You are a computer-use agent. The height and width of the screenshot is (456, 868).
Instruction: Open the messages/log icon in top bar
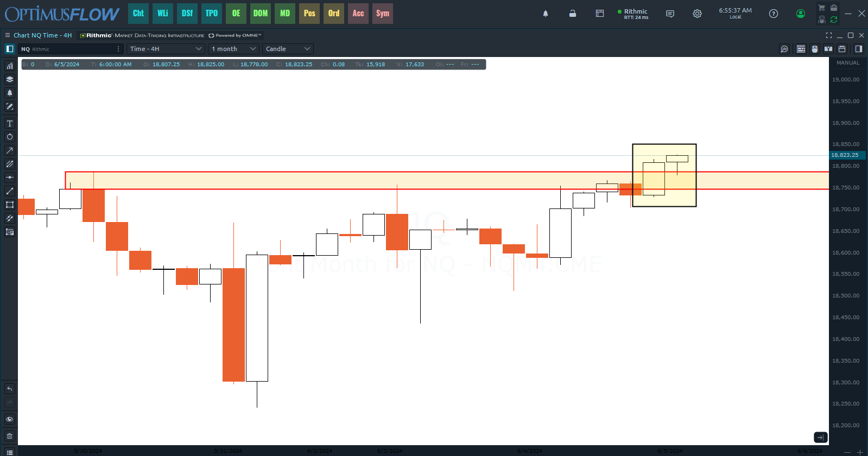click(x=670, y=14)
